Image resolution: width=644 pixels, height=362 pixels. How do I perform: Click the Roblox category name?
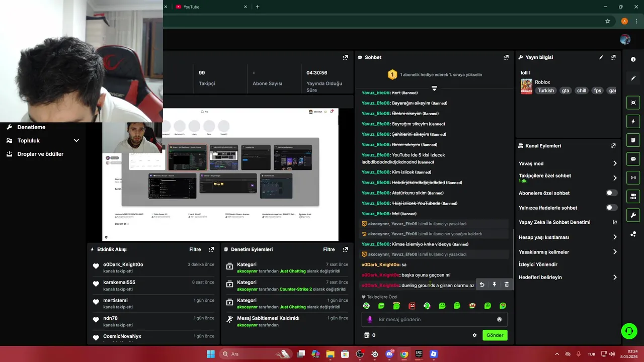pyautogui.click(x=542, y=82)
